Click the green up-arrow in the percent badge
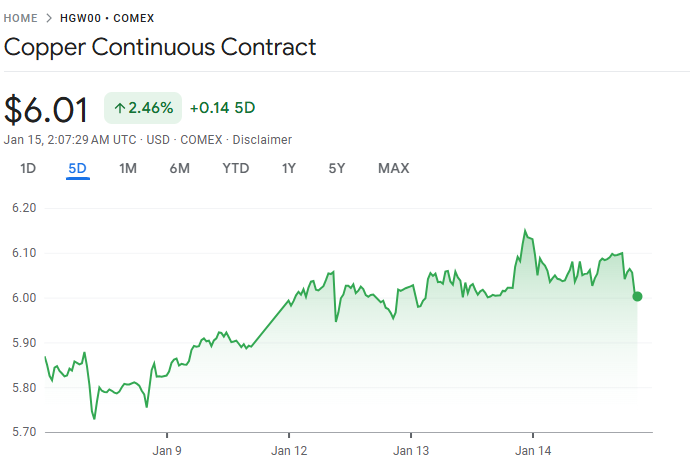Viewport: 690px width, 471px height. (119, 108)
